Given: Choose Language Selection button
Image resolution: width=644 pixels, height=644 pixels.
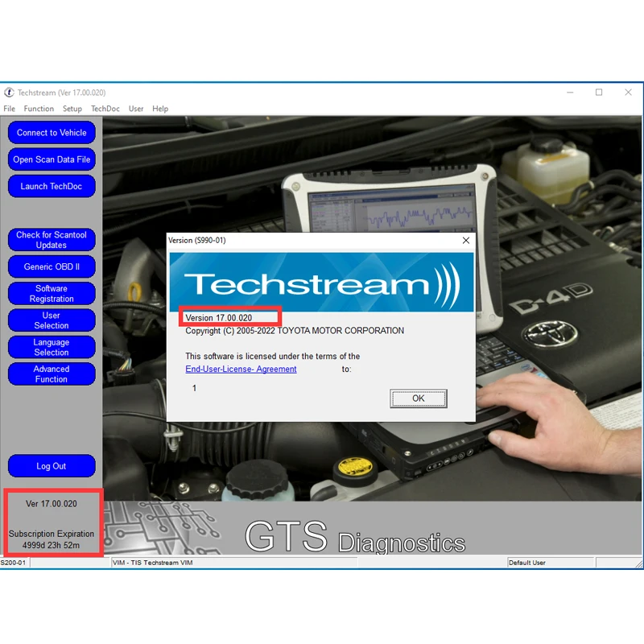Looking at the screenshot, I should 52,347.
